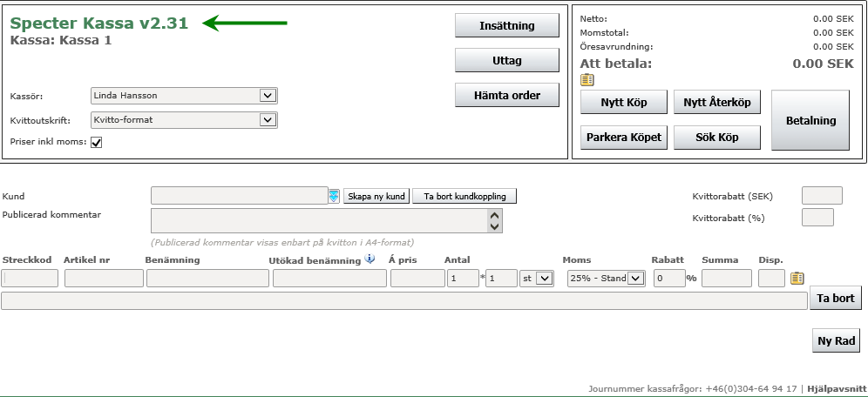Open Sök Köp search

[x=716, y=138]
